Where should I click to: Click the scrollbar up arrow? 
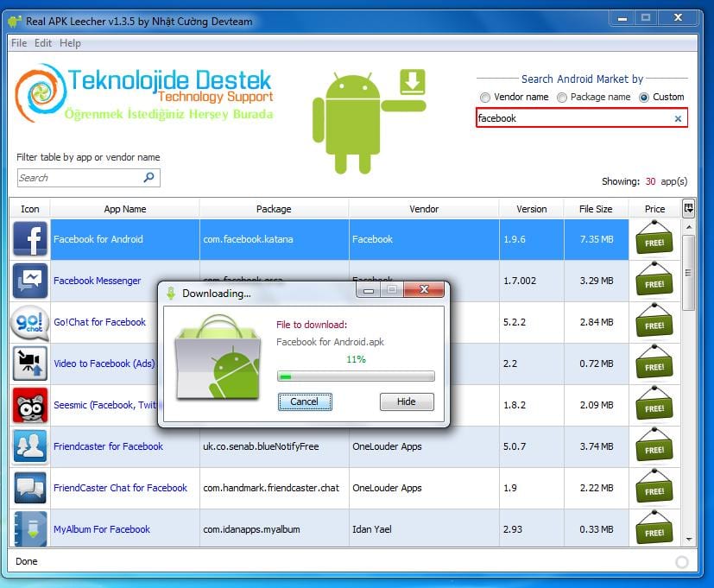[688, 227]
